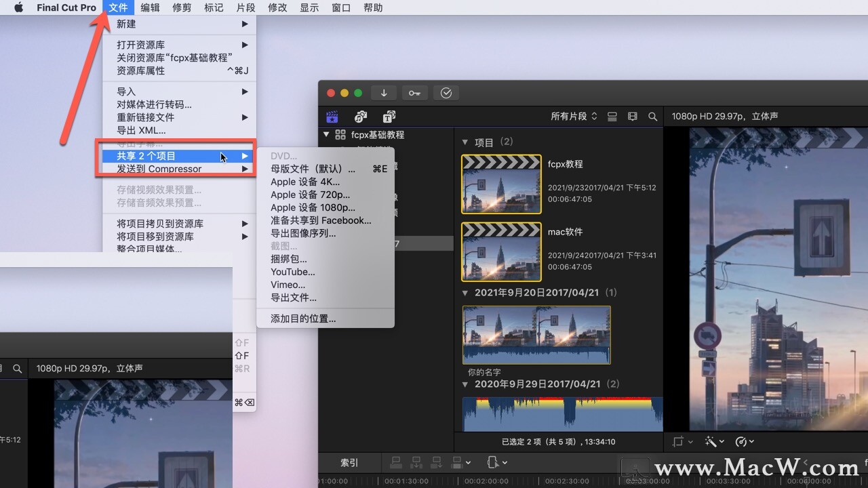The height and width of the screenshot is (488, 868).
Task: Collapse the 项目 section triangle
Action: tap(465, 142)
